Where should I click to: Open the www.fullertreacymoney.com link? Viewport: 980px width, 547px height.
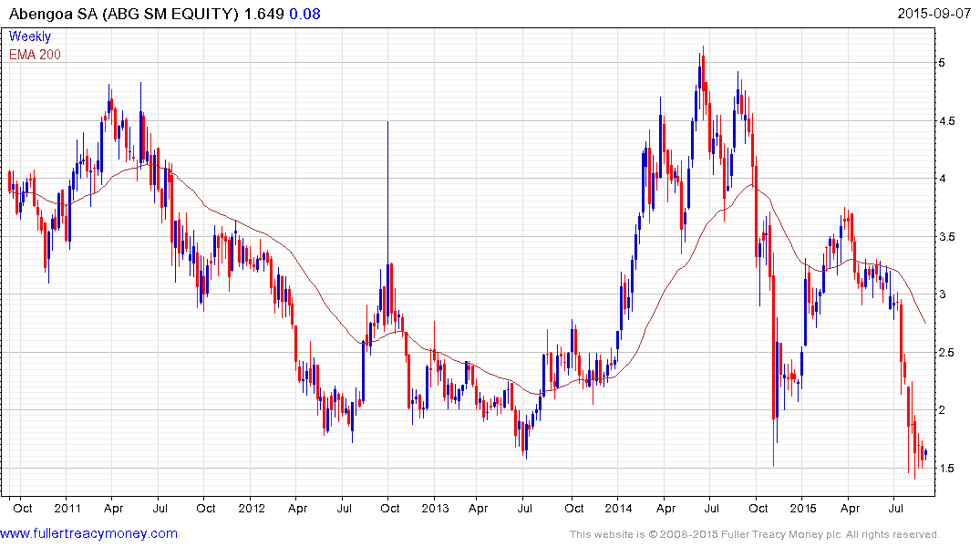click(x=89, y=533)
